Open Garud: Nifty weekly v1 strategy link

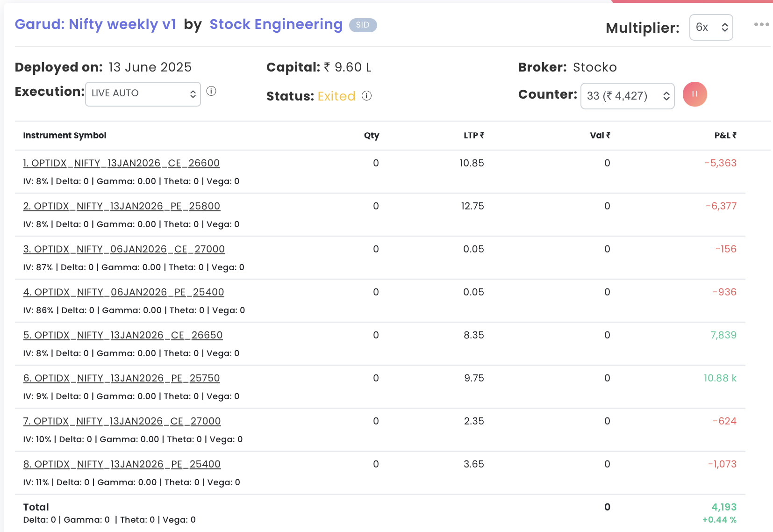pyautogui.click(x=95, y=24)
